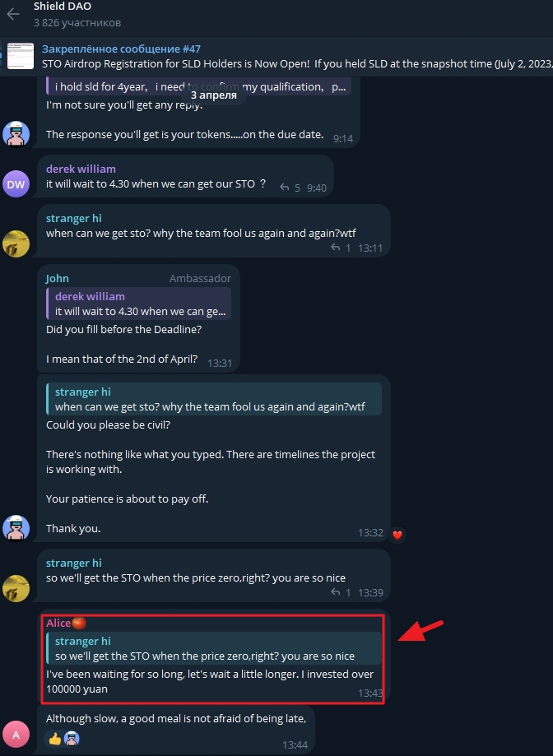Open John's avatar beside the 'Thank you.' message
553x756 pixels.
[16, 528]
